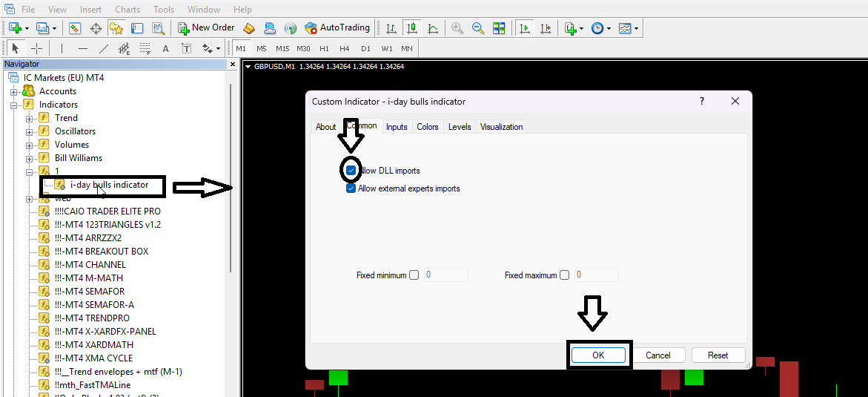Click the Reset button

[x=718, y=355]
